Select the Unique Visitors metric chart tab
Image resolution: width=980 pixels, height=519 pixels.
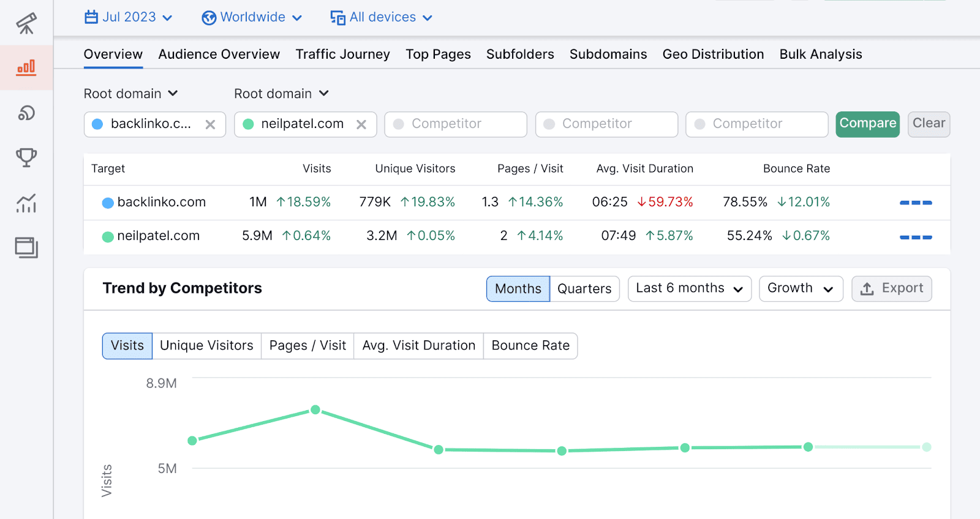(x=206, y=346)
